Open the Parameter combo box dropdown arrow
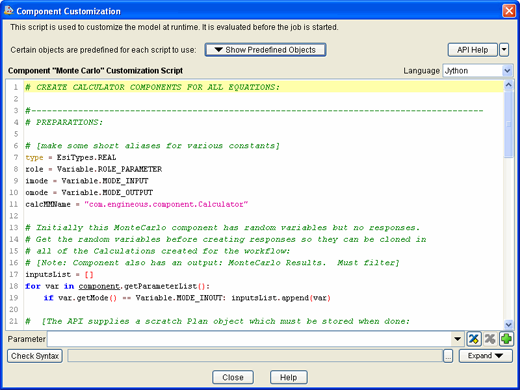Screen dimensions: 520x390 click(x=457, y=339)
